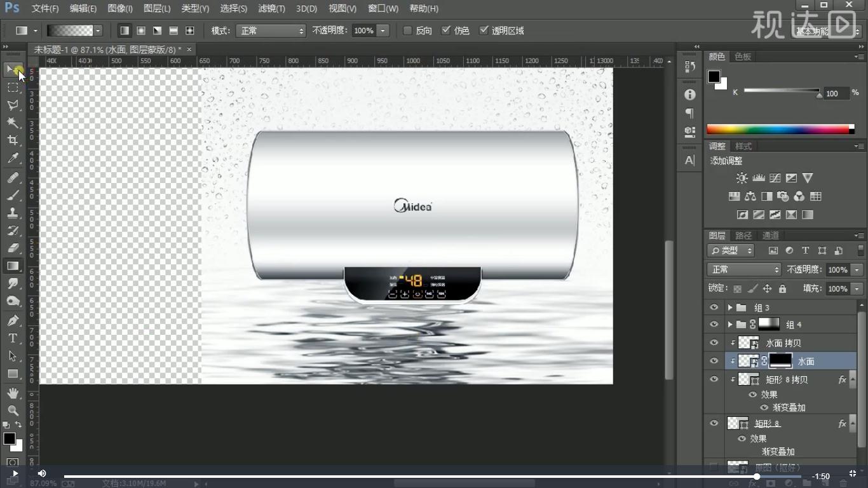Select the Eyedropper tool
The height and width of the screenshot is (488, 868).
click(x=13, y=158)
